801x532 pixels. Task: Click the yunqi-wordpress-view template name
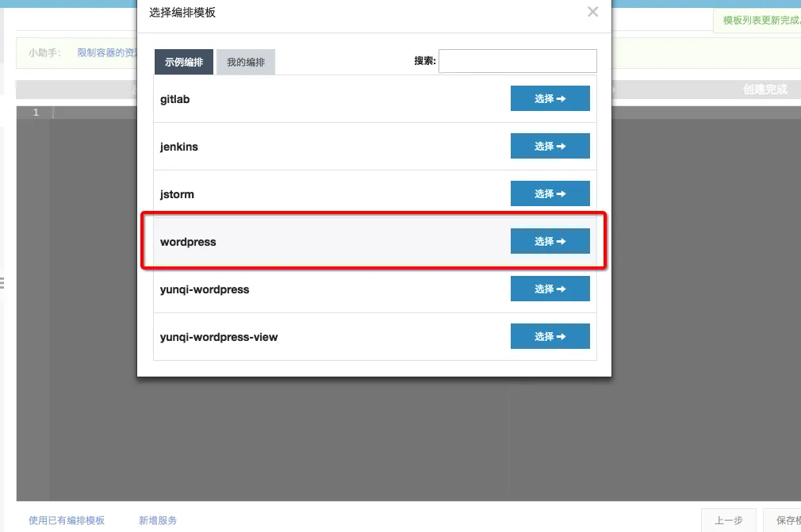[219, 337]
